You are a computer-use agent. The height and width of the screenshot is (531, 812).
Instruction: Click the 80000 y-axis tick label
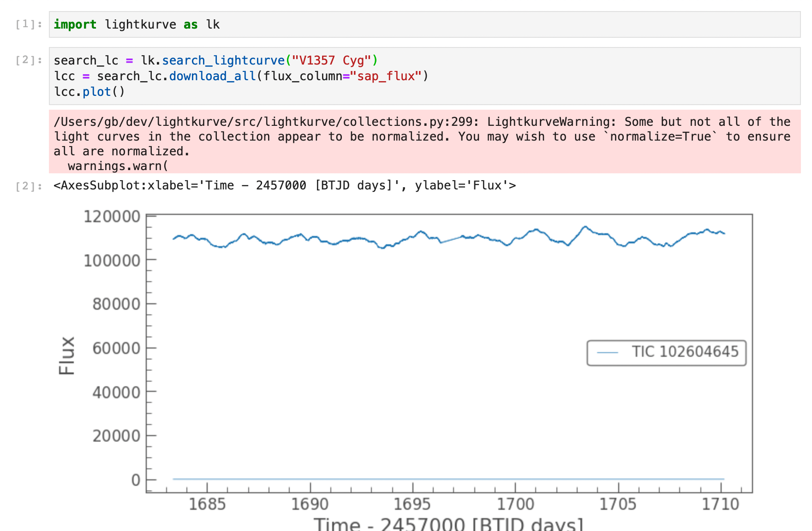tap(116, 304)
